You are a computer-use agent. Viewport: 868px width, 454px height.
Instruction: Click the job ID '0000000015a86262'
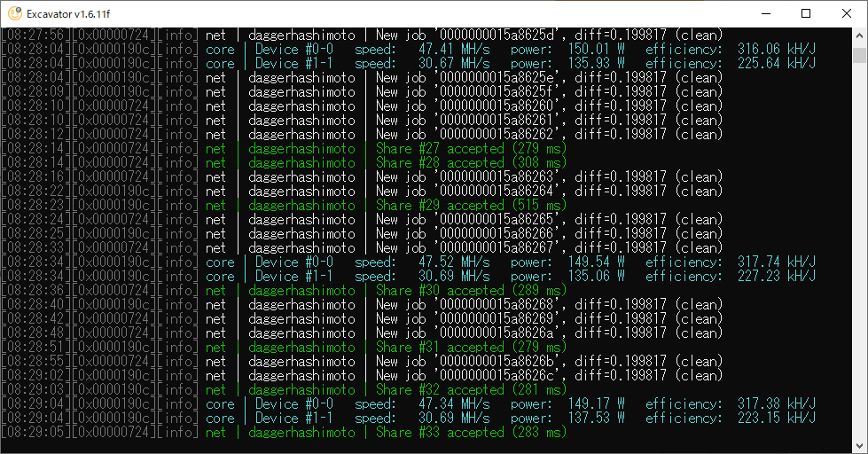coord(500,135)
